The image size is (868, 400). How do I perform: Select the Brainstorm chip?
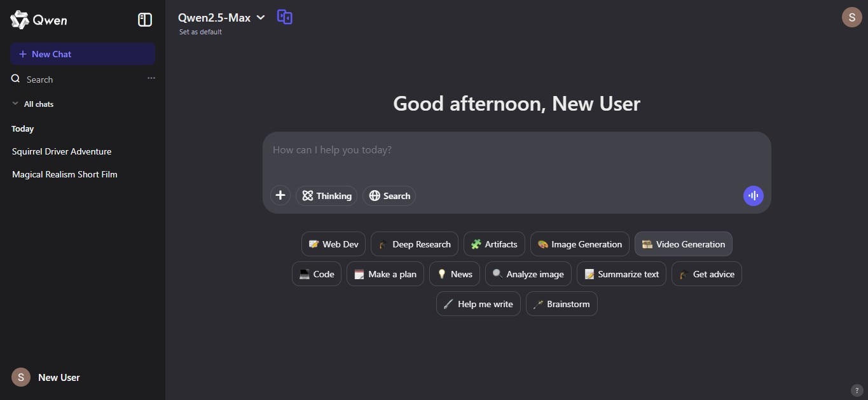coord(561,304)
